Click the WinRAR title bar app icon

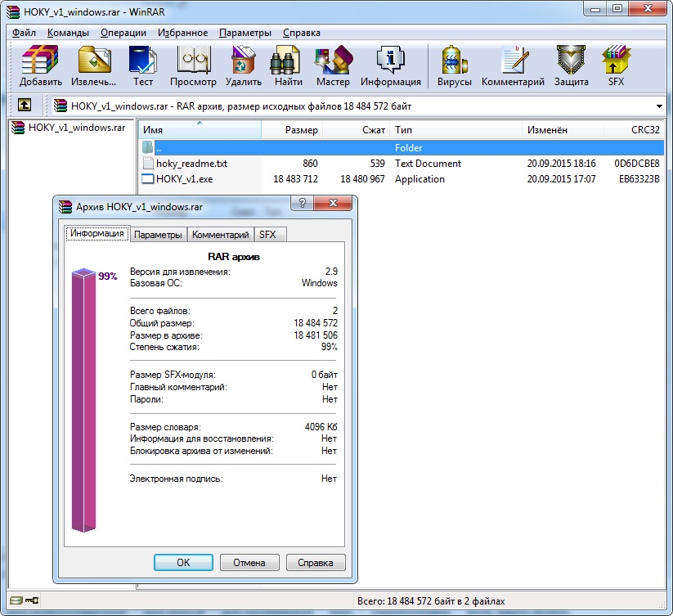coord(13,12)
